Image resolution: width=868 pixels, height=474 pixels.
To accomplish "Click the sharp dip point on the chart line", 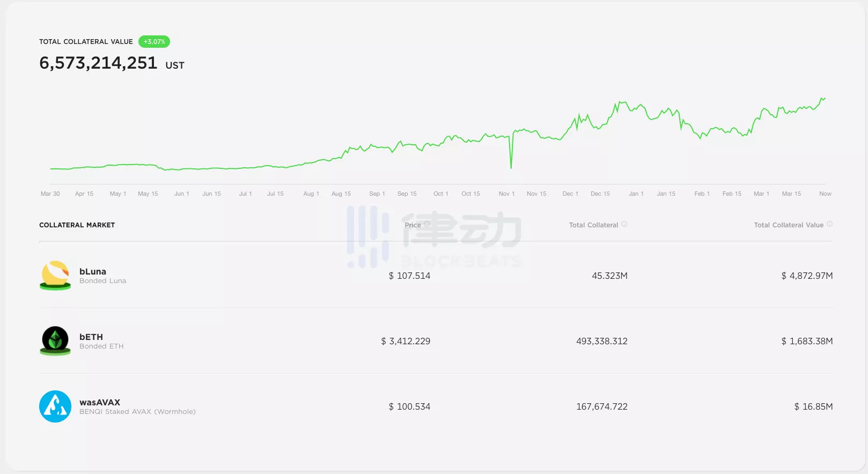I will pyautogui.click(x=511, y=167).
